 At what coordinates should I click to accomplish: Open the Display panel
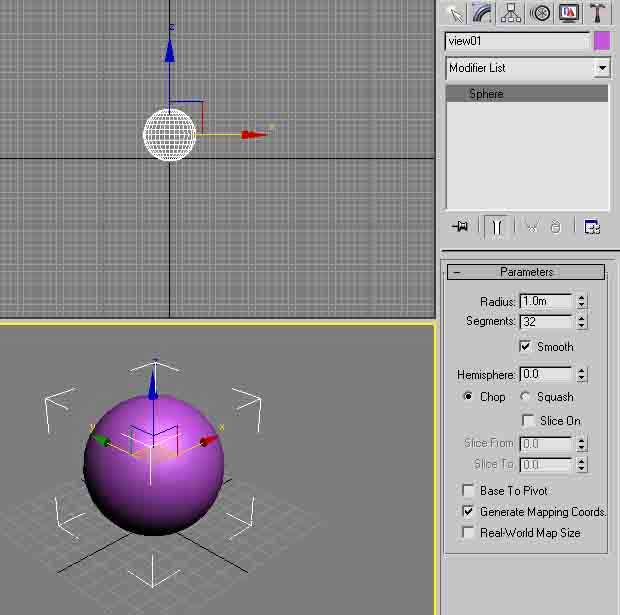pyautogui.click(x=569, y=13)
